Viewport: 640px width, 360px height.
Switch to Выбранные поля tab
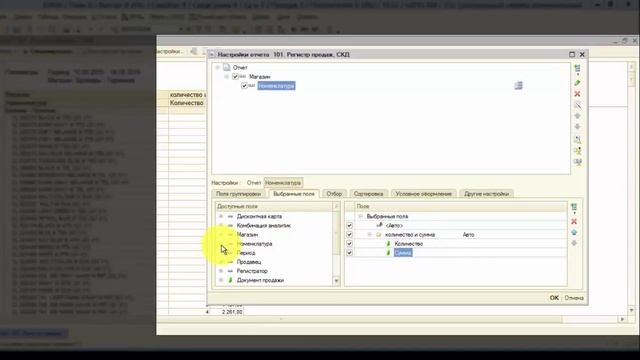click(294, 194)
